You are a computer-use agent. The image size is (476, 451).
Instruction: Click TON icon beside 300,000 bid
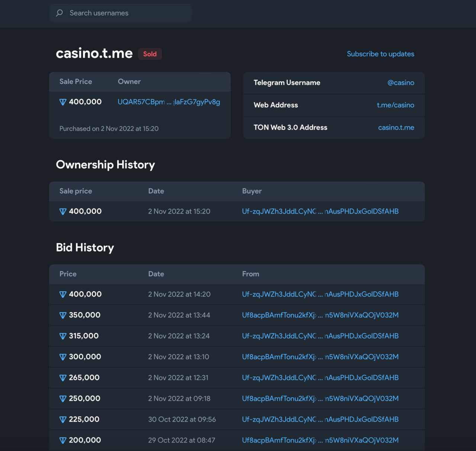pos(63,357)
